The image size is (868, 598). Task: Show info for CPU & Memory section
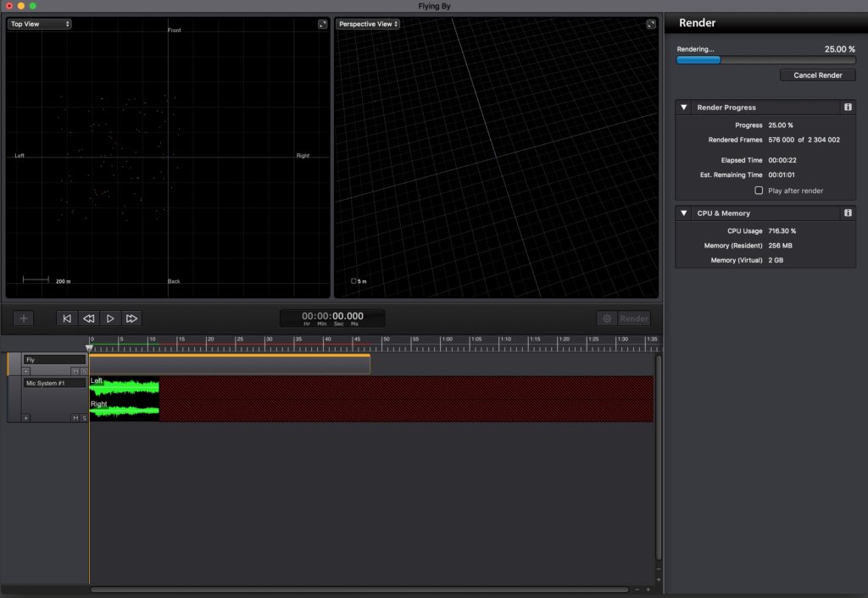848,213
